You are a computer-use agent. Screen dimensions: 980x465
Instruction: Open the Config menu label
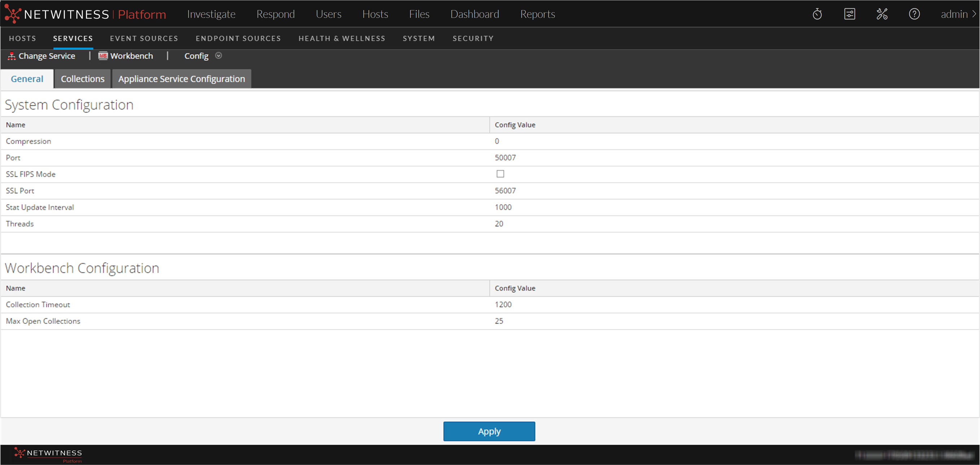(196, 56)
